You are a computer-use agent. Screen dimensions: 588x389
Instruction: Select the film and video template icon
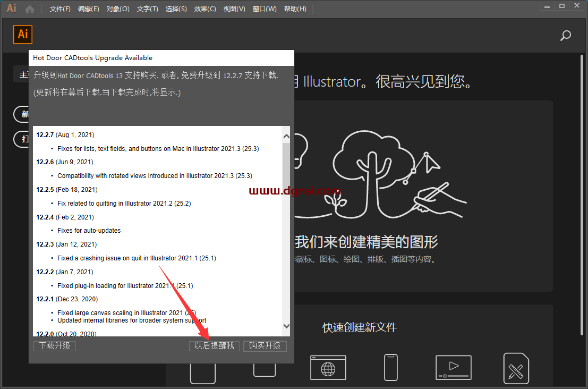click(x=453, y=367)
